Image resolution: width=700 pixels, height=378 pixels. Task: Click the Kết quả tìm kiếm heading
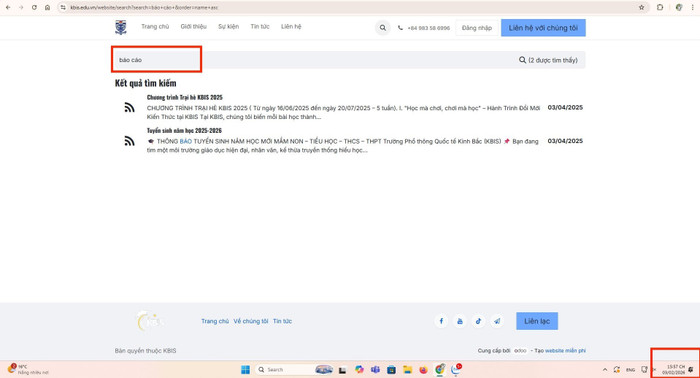click(146, 83)
